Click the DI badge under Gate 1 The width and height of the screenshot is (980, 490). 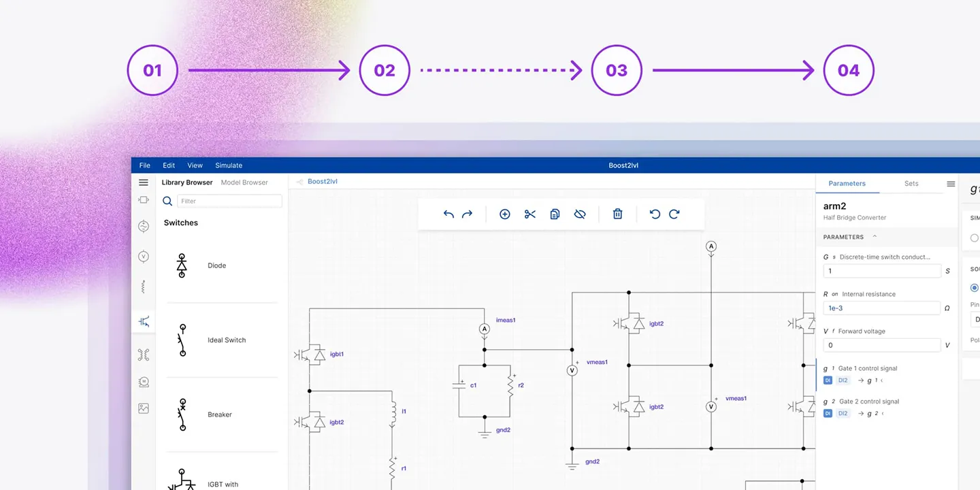(x=828, y=380)
